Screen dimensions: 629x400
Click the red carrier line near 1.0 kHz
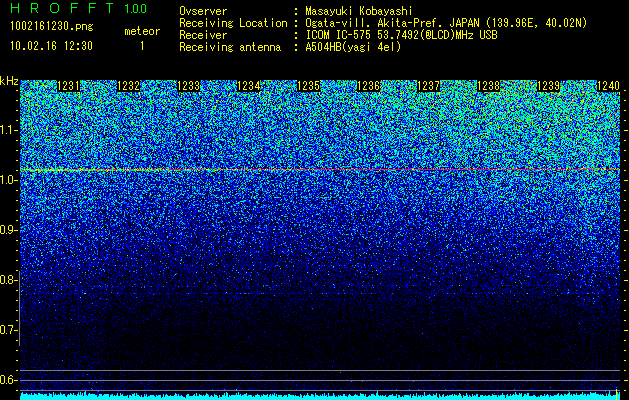(320, 170)
